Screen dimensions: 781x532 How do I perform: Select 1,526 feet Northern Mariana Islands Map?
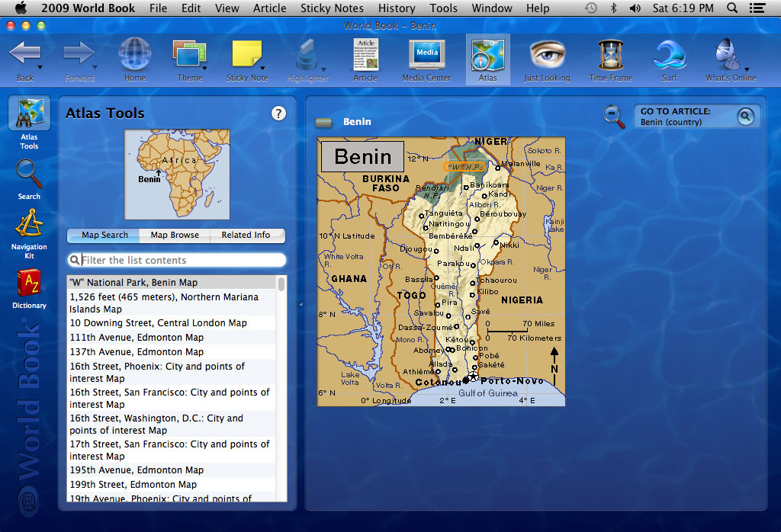point(172,303)
